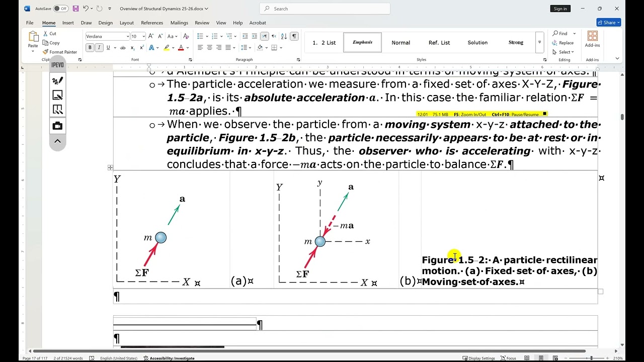Viewport: 644px width, 362px height.
Task: Toggle Show/Hide paragraph marks
Action: (294, 36)
